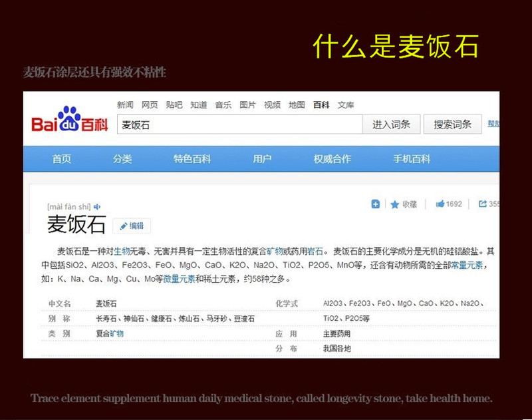Click the blue plus add icon
The height and width of the screenshot is (420, 532).
tap(375, 204)
